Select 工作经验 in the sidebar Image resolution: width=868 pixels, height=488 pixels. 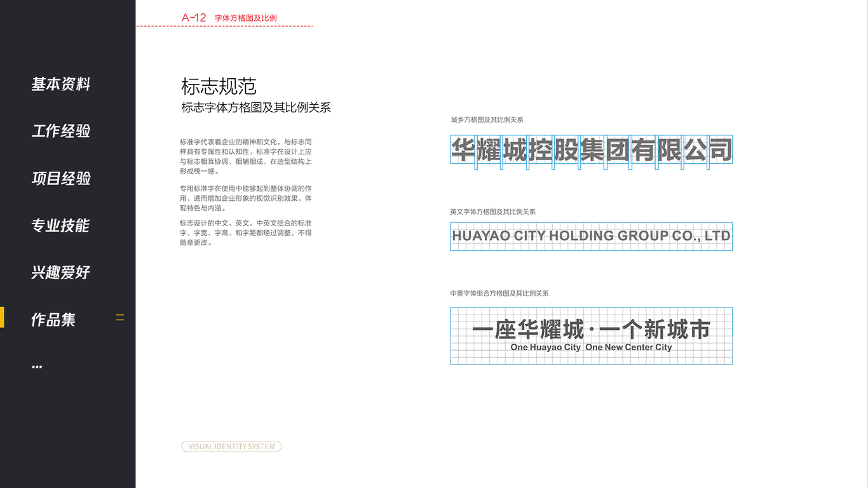[x=61, y=131]
